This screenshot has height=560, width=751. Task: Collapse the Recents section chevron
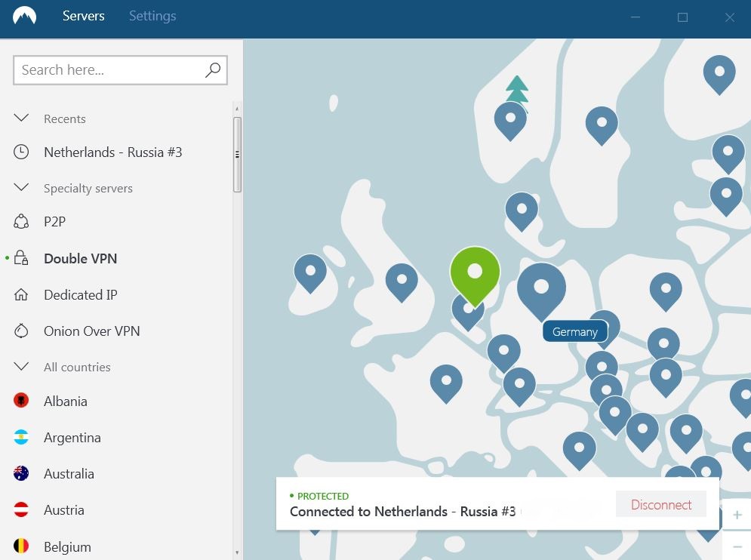tap(22, 118)
